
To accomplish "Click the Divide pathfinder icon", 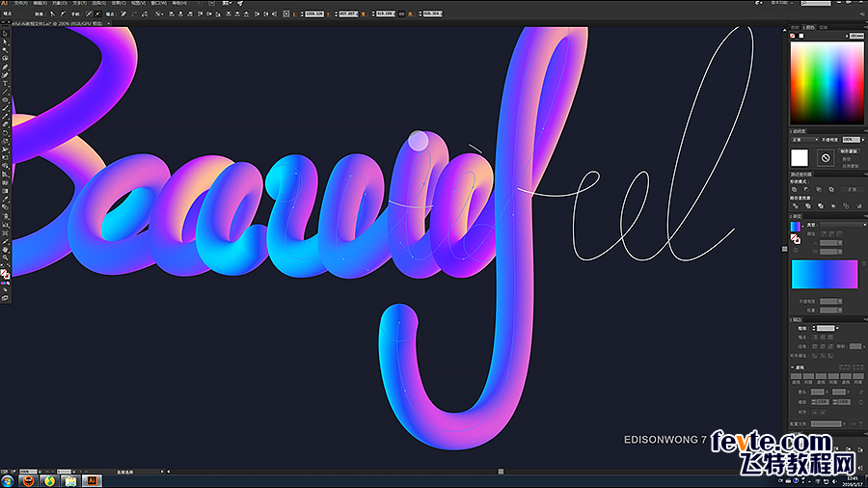I will (795, 205).
